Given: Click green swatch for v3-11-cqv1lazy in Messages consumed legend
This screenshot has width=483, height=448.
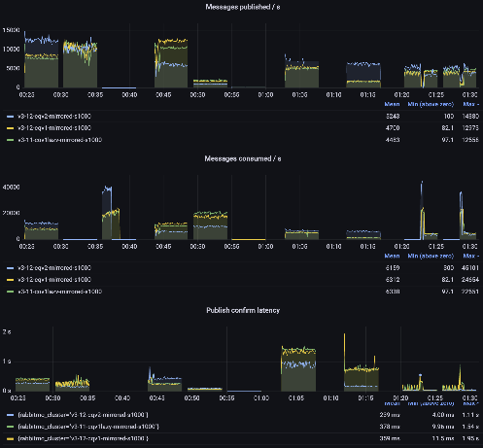Looking at the screenshot, I should pyautogui.click(x=11, y=292).
